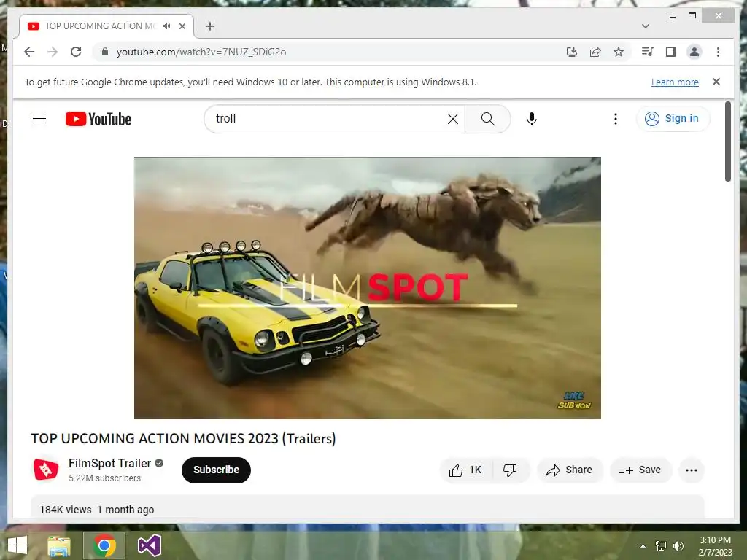Open a new tab with plus button
This screenshot has width=747, height=560.
(x=210, y=26)
